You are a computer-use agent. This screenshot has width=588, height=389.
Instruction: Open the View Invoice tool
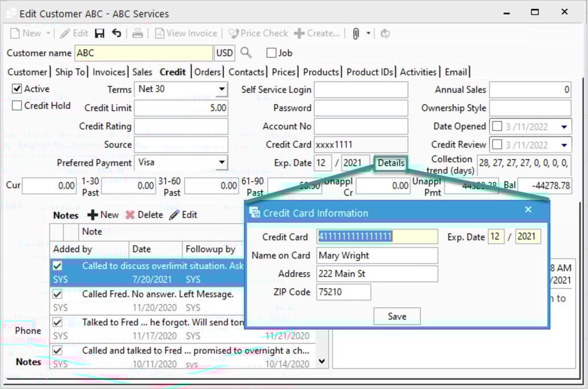pyautogui.click(x=186, y=33)
